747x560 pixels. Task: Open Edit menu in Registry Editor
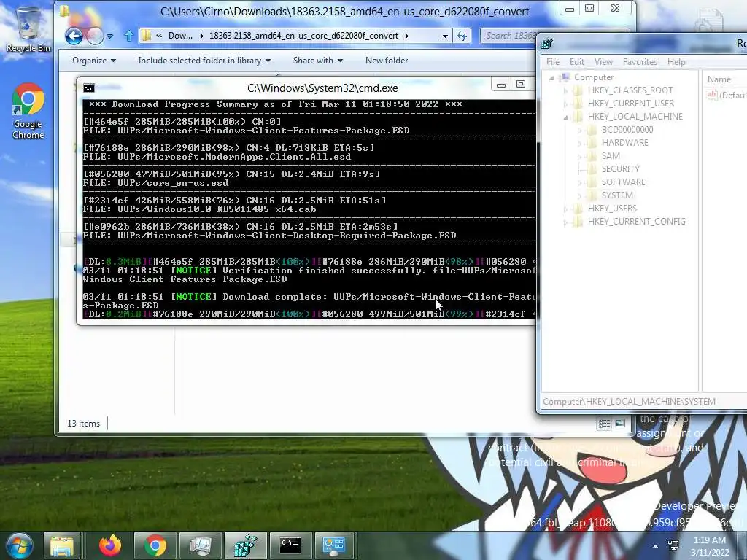coord(576,62)
